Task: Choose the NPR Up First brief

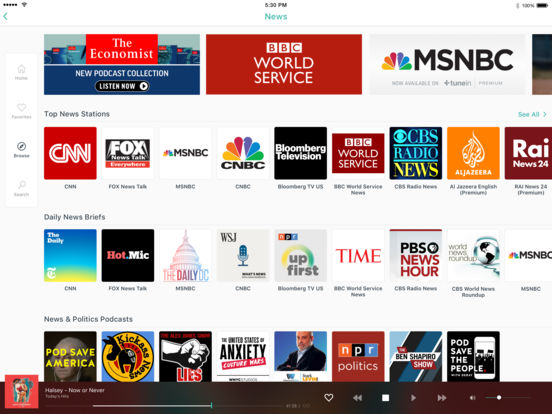Action: [300, 255]
